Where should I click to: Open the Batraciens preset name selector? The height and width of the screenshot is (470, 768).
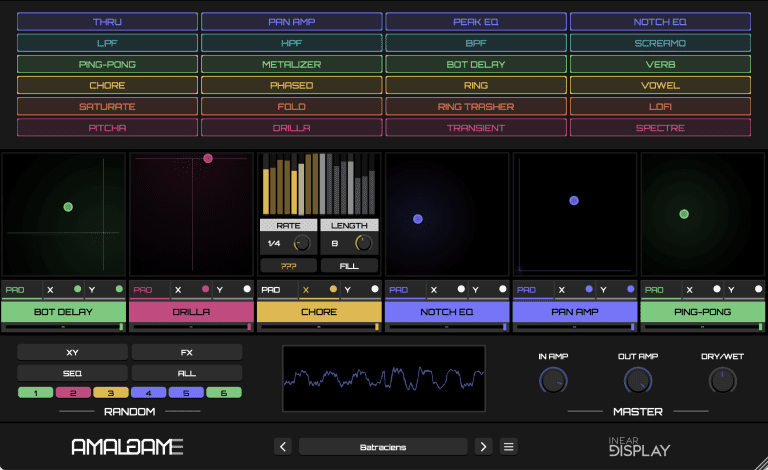pyautogui.click(x=383, y=447)
